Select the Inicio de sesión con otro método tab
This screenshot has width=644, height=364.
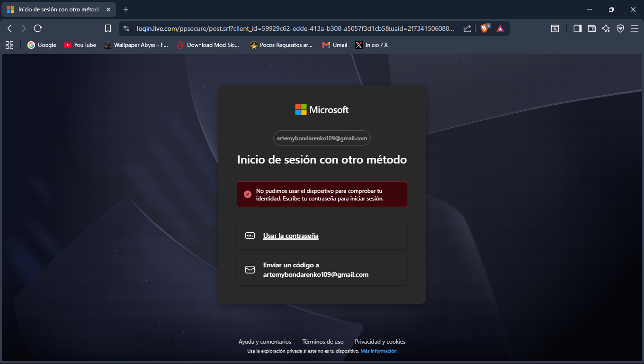point(59,9)
